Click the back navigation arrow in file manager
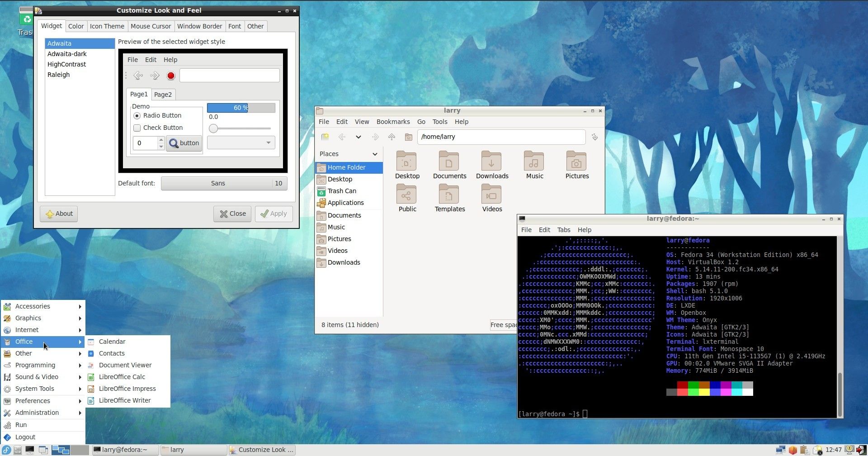The image size is (868, 456). tap(342, 137)
